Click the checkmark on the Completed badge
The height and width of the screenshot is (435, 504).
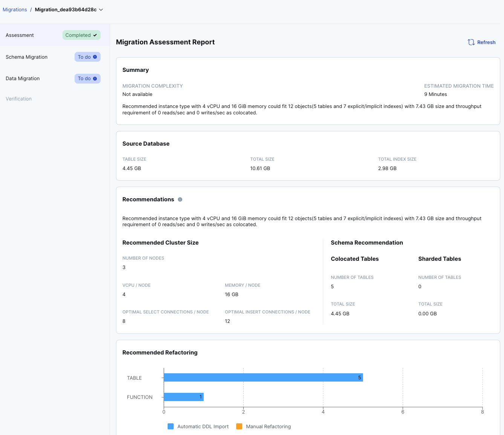tap(95, 35)
